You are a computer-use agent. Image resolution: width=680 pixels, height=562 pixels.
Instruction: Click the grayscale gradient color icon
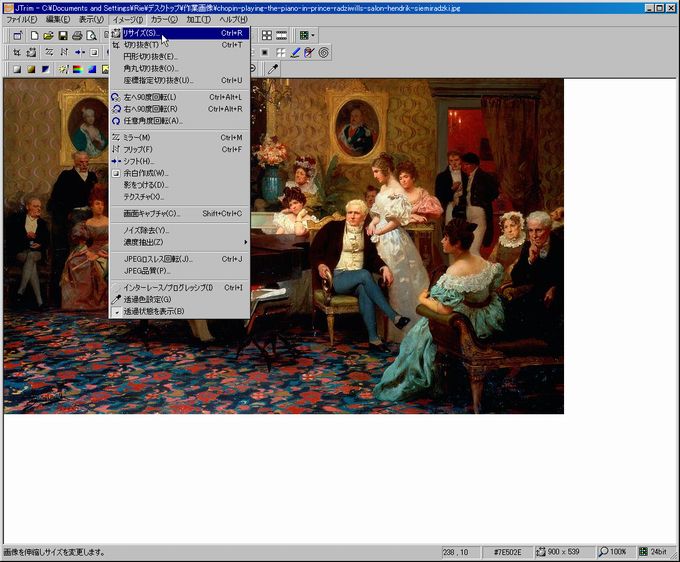click(17, 69)
